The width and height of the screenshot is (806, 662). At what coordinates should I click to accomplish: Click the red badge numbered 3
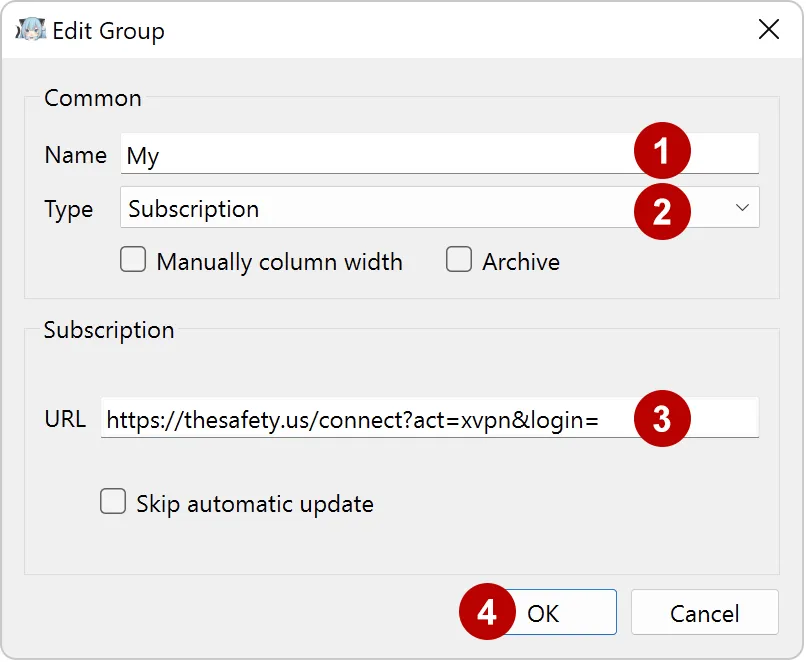click(x=663, y=417)
